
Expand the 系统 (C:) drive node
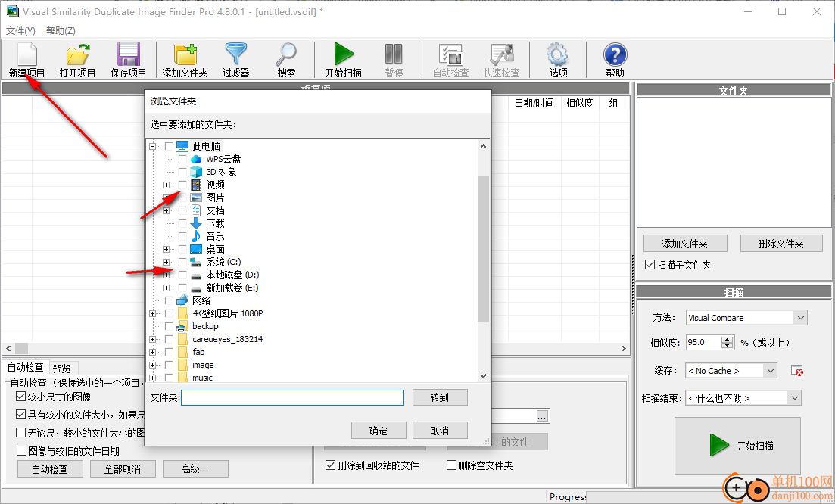[x=166, y=262]
